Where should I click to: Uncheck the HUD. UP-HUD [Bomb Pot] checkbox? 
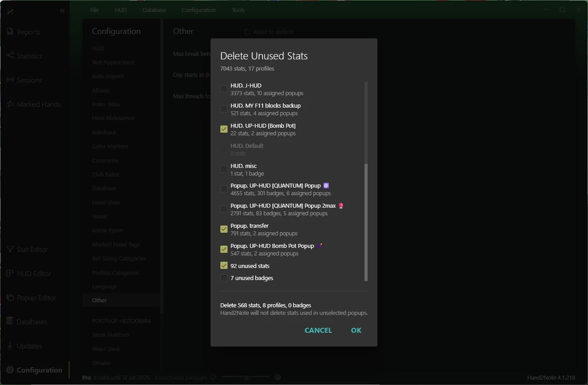224,129
